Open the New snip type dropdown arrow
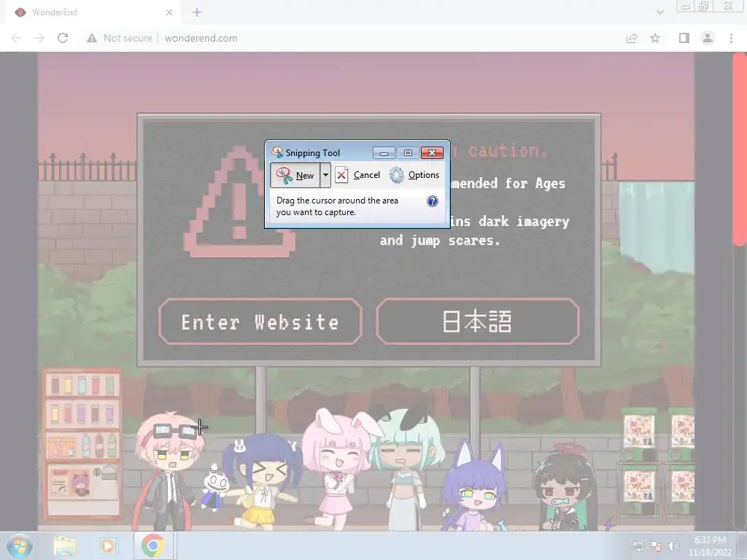Image resolution: width=747 pixels, height=560 pixels. [325, 175]
